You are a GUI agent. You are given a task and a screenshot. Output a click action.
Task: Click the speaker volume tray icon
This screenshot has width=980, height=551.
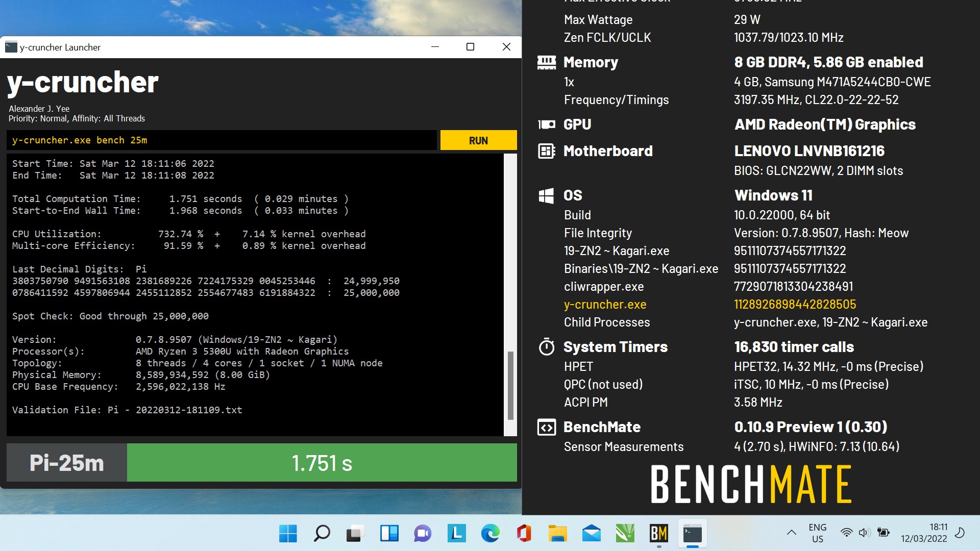864,533
